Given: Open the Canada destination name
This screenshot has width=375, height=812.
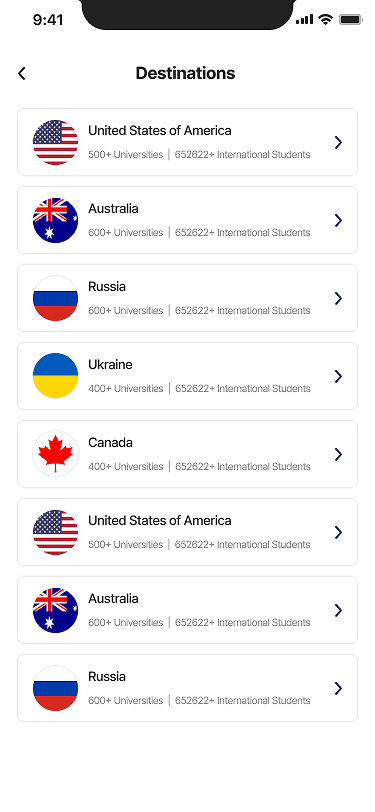Looking at the screenshot, I should (x=110, y=443).
